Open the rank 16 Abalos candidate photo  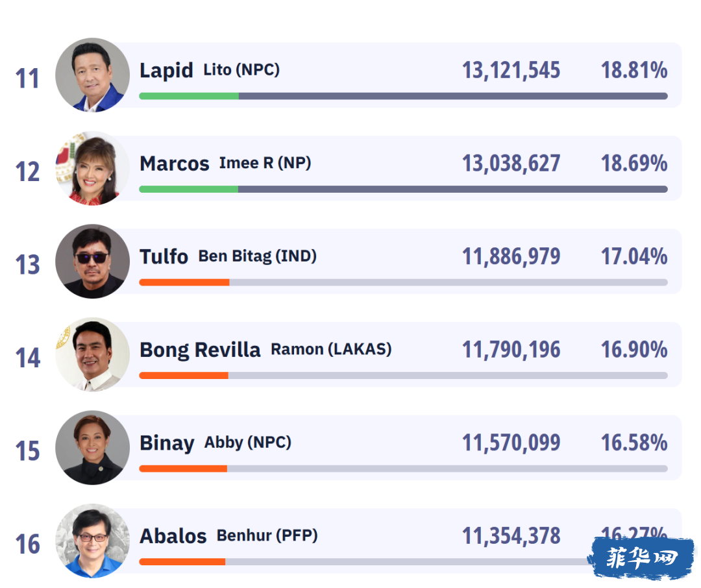(x=93, y=541)
